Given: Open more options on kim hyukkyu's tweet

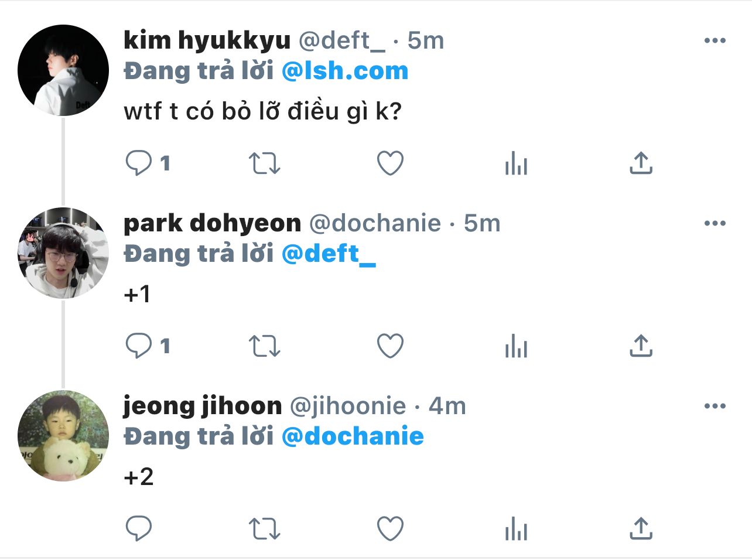Looking at the screenshot, I should coord(715,40).
